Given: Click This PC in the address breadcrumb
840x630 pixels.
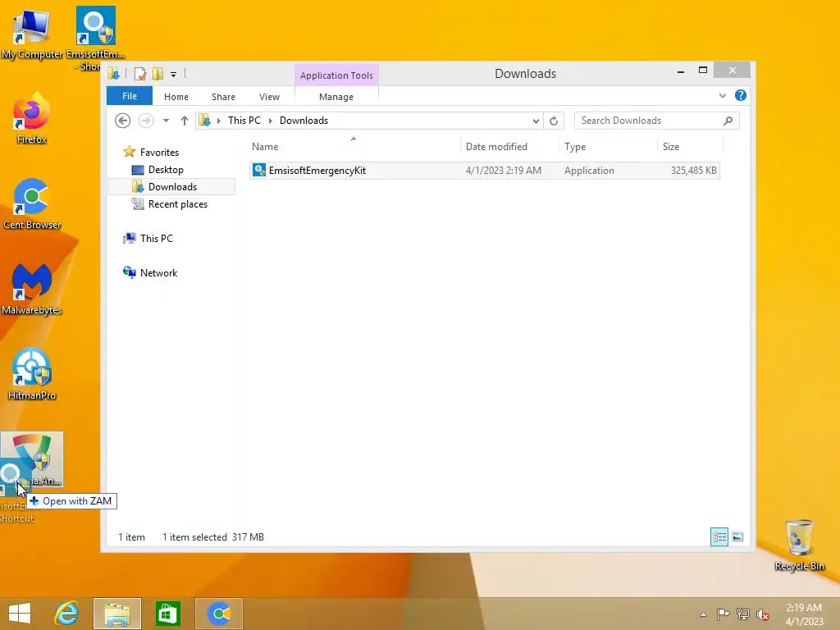Looking at the screenshot, I should [x=244, y=121].
